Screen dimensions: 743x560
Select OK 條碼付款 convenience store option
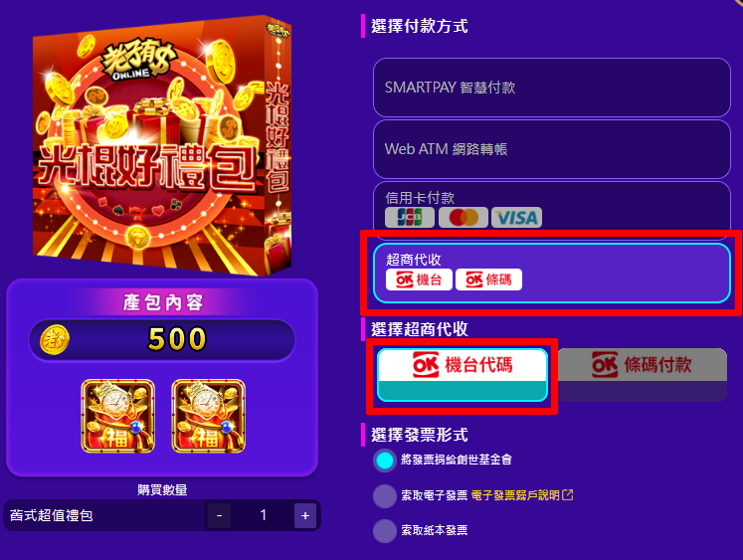coord(643,375)
